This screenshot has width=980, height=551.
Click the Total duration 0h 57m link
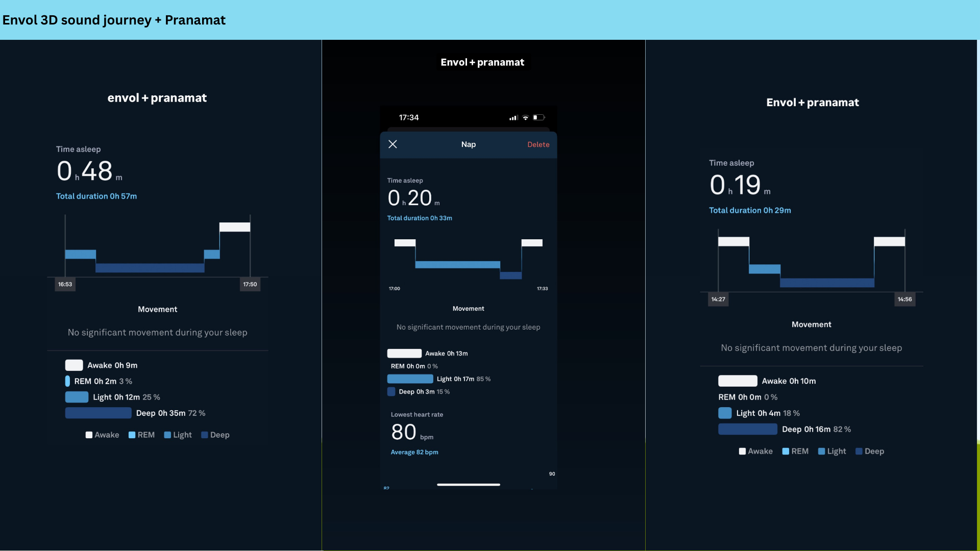[x=96, y=196]
